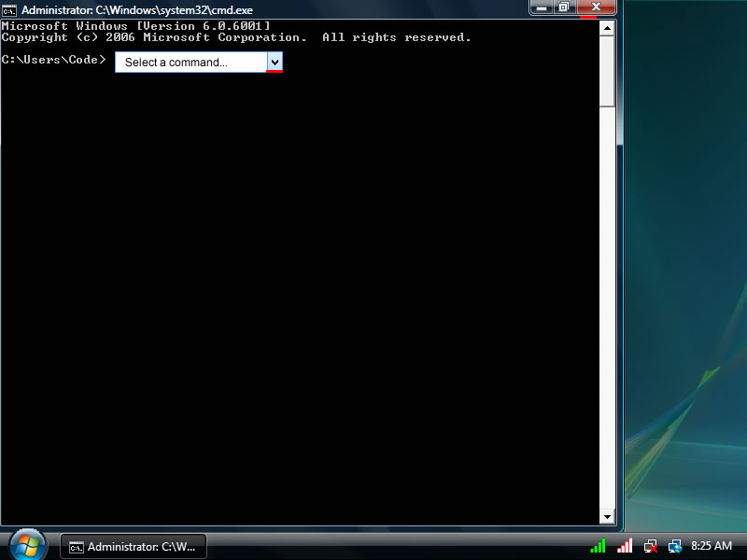The image size is (747, 560).
Task: Click the desktop wallpaper beside the console
Action: click(x=686, y=280)
